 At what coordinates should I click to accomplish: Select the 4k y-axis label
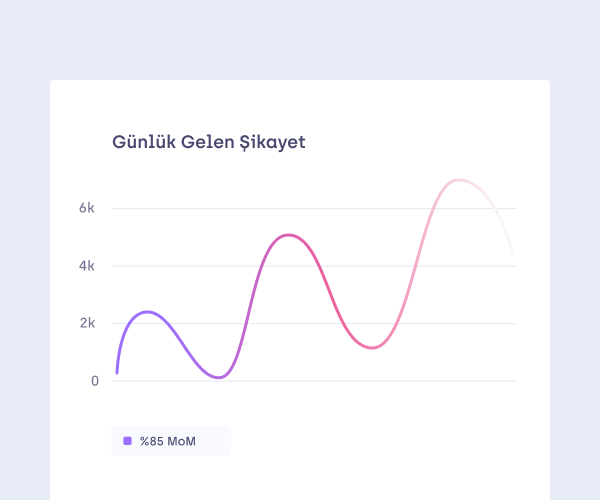88,266
